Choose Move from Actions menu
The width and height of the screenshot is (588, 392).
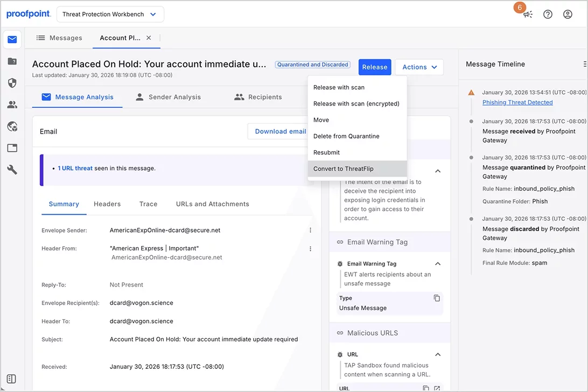(358, 120)
